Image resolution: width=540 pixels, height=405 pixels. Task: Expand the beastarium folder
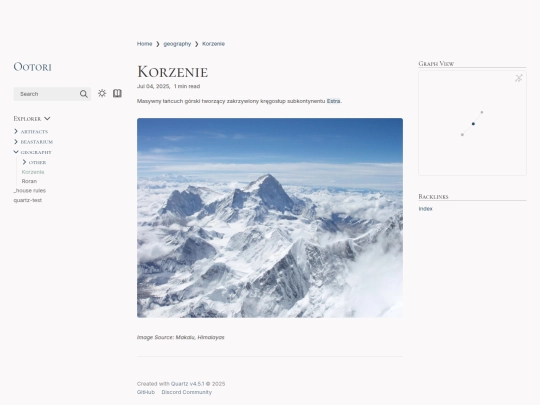[16, 142]
